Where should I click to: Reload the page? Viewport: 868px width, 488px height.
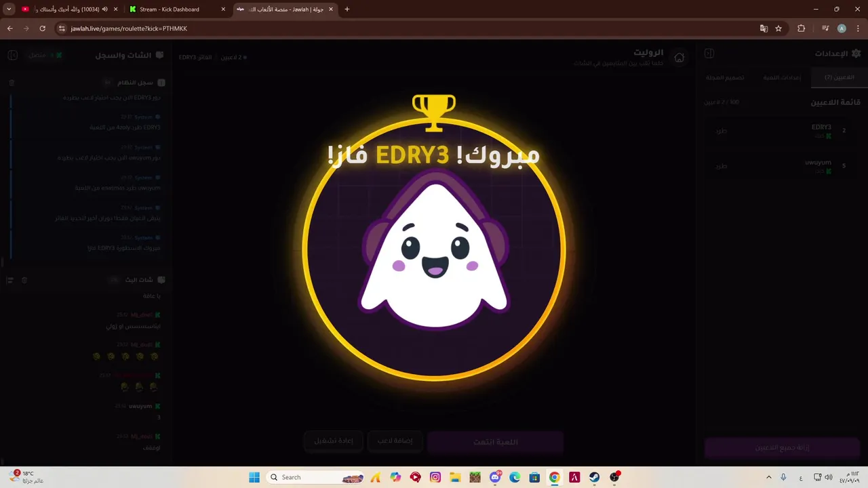[42, 28]
